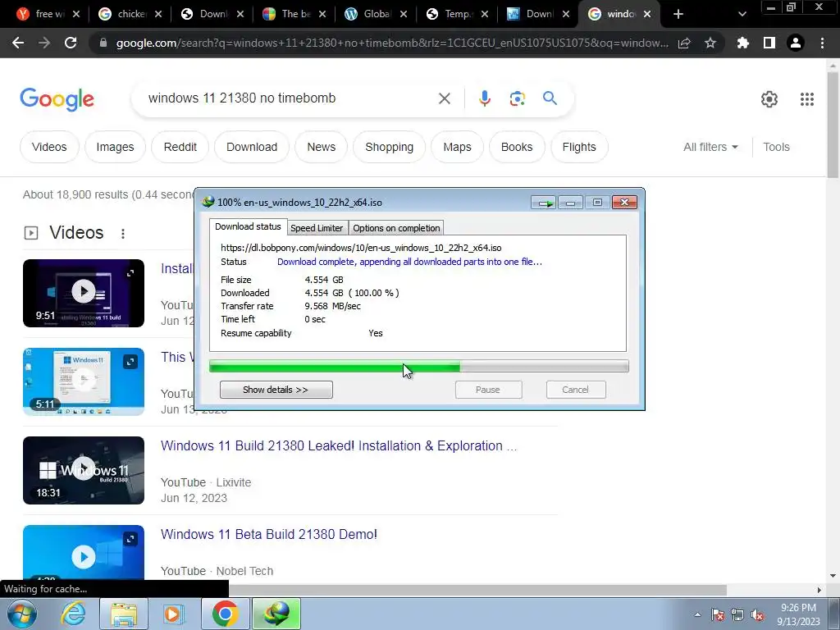This screenshot has width=840, height=630.
Task: Click the IDM download progress bar
Action: (419, 367)
